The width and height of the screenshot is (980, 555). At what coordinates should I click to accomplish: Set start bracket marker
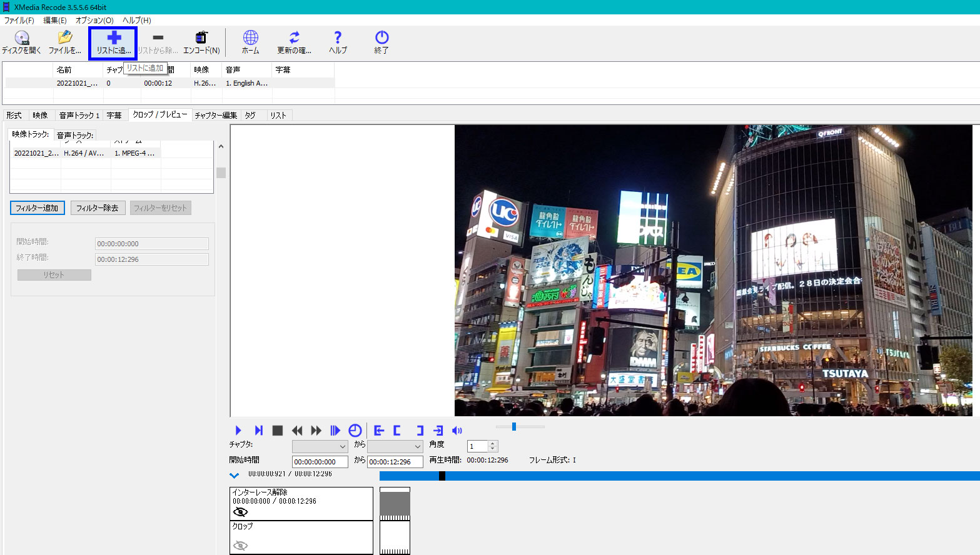397,430
